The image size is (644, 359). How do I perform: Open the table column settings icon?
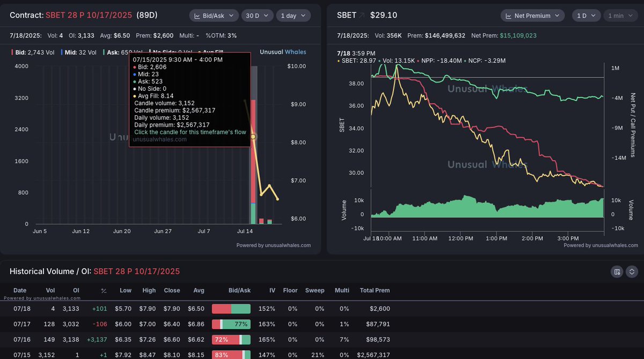click(617, 272)
